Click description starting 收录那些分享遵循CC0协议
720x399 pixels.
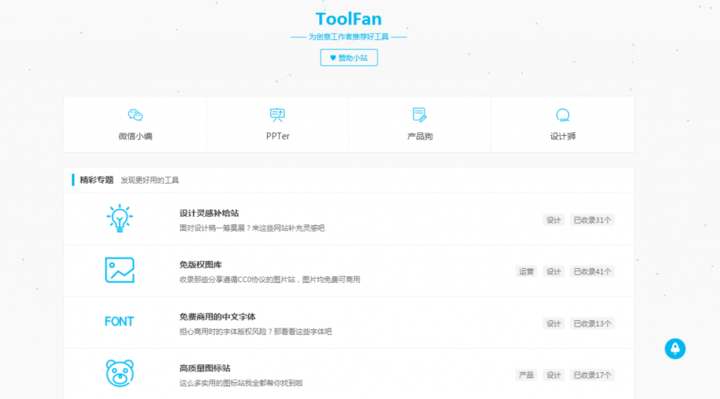click(270, 280)
